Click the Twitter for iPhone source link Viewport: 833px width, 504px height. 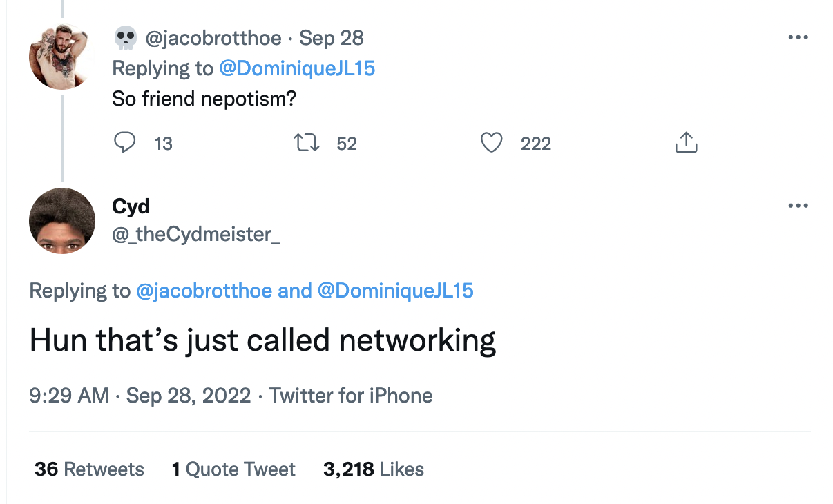[x=351, y=396]
